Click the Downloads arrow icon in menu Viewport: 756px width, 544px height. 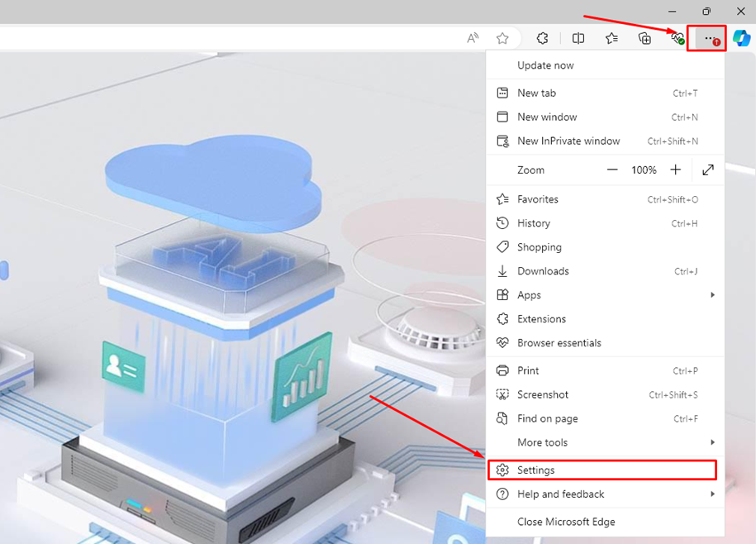click(x=502, y=271)
